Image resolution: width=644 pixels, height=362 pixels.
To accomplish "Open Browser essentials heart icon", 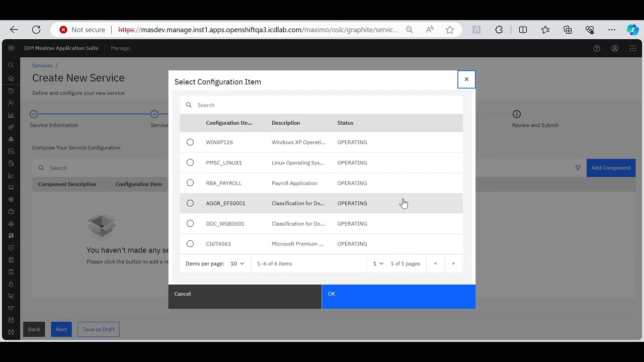I will pos(590,30).
